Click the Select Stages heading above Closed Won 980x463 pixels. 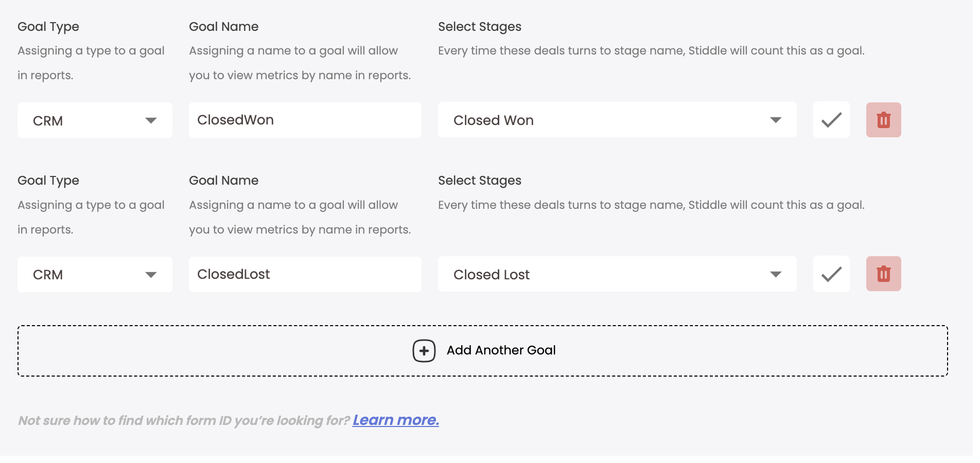coord(479,27)
